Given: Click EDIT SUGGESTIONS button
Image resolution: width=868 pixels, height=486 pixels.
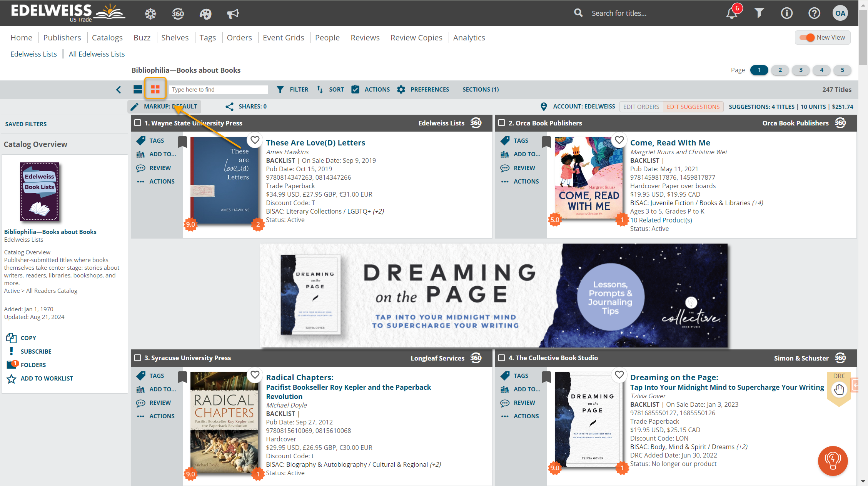Looking at the screenshot, I should (693, 107).
